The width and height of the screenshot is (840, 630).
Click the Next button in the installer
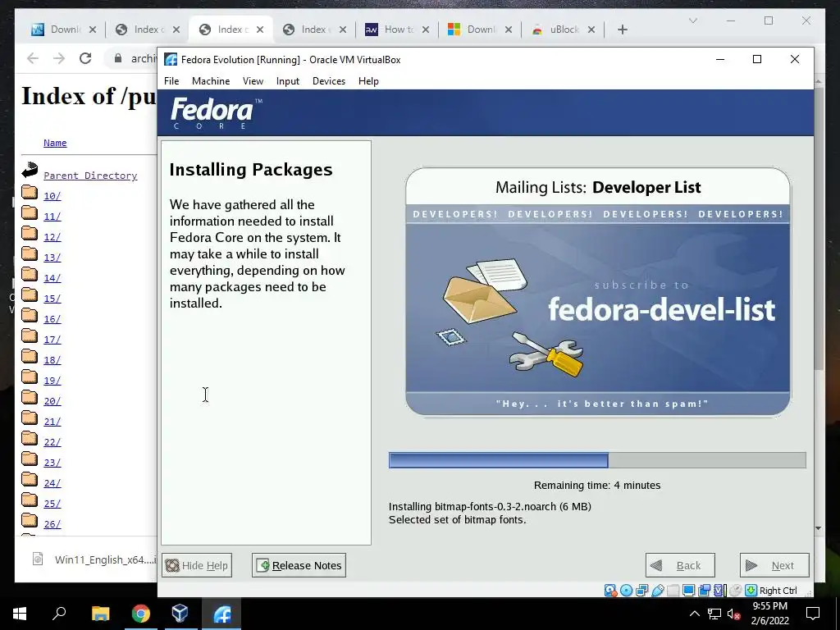coord(774,565)
